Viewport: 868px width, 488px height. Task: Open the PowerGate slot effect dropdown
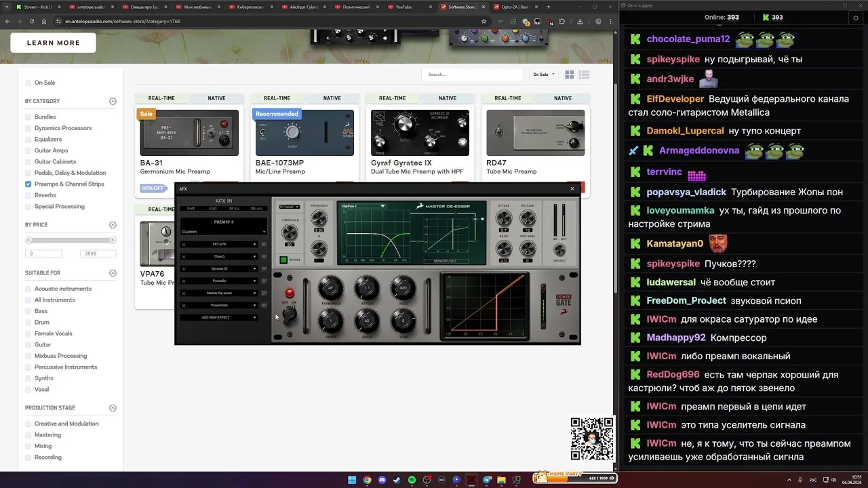(255, 305)
